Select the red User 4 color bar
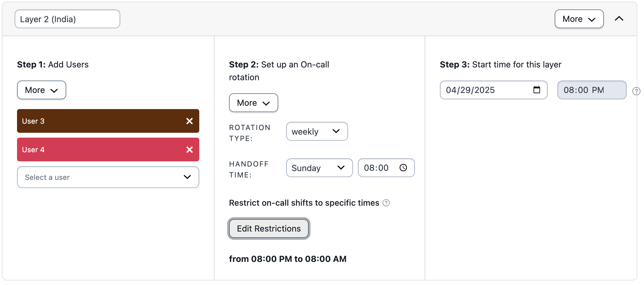The height and width of the screenshot is (285, 644). pos(108,149)
